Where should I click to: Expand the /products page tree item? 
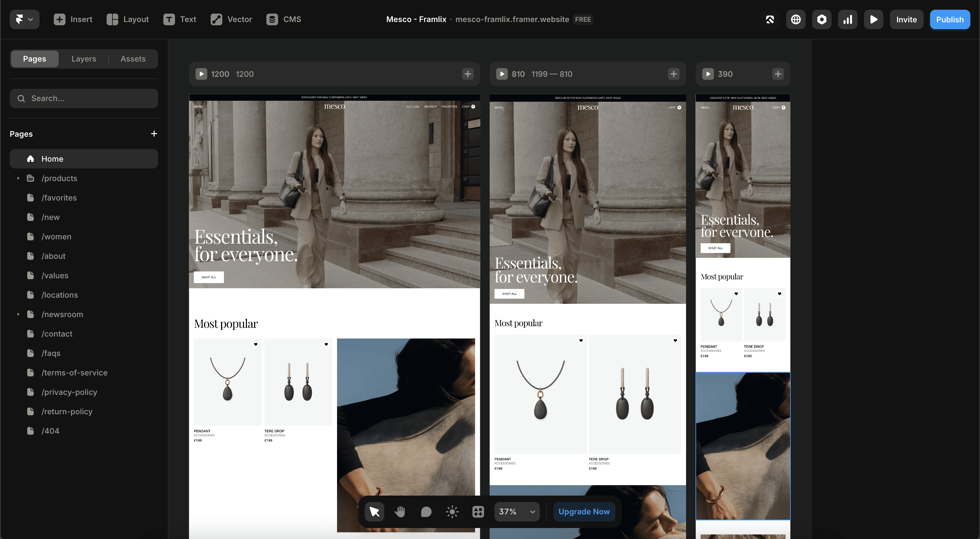pyautogui.click(x=18, y=178)
